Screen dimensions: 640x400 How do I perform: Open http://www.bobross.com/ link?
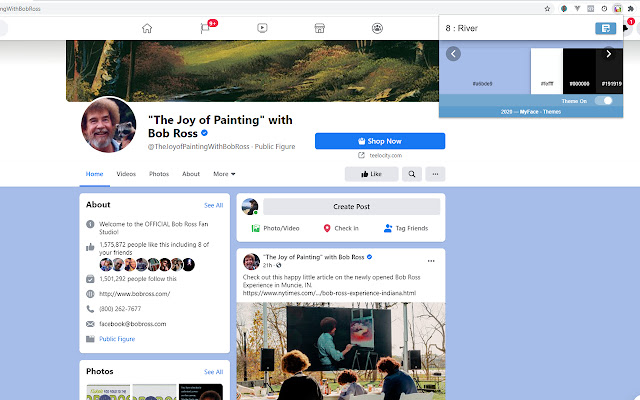(135, 294)
